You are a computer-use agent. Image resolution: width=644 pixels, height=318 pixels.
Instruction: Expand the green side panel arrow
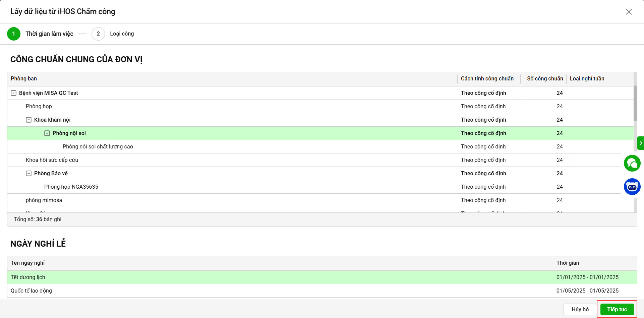641,143
